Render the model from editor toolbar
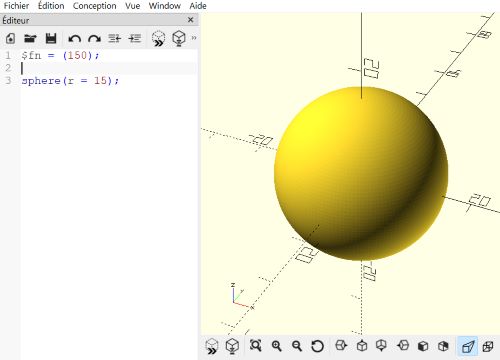Screen dimensions: 500x360 point(179,39)
